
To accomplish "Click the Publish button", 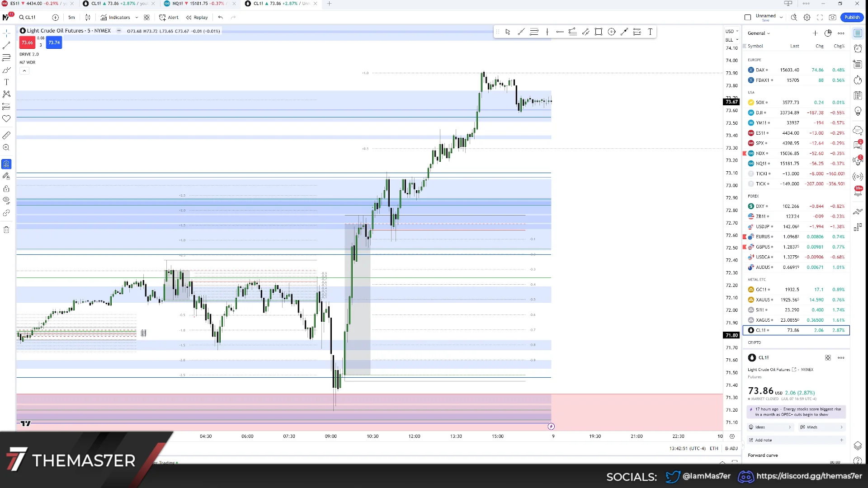I will tap(852, 17).
